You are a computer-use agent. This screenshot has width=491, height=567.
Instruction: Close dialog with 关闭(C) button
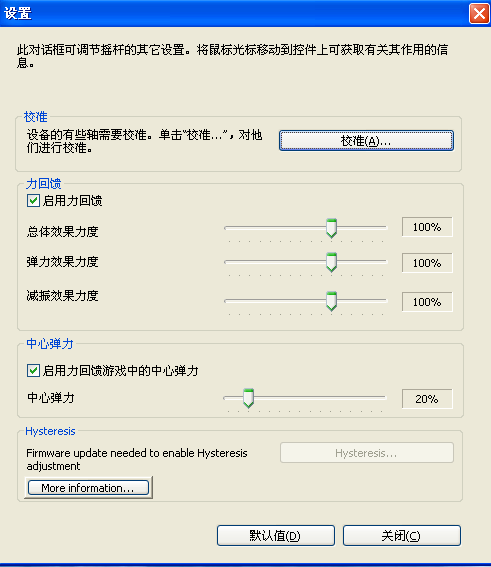coord(402,536)
